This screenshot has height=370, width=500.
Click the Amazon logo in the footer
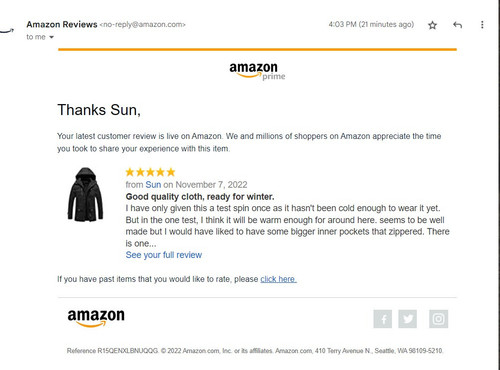point(96,318)
